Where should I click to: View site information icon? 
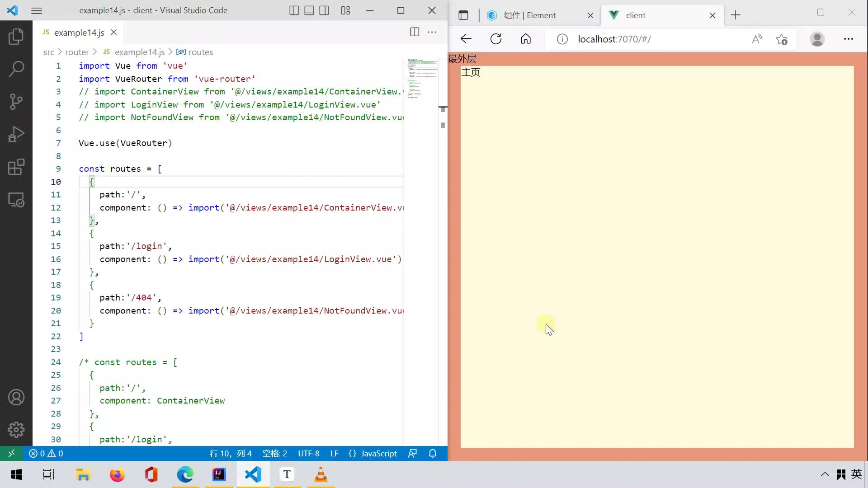pos(562,39)
